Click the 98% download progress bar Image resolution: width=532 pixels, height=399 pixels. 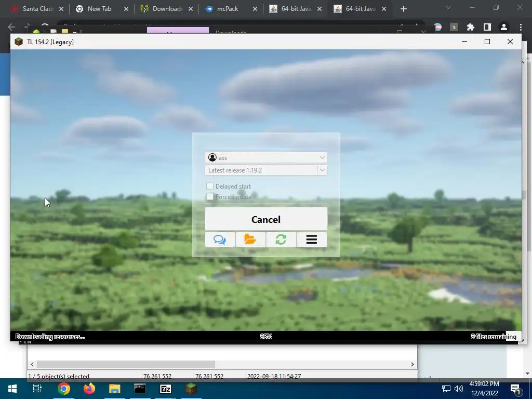click(x=266, y=336)
